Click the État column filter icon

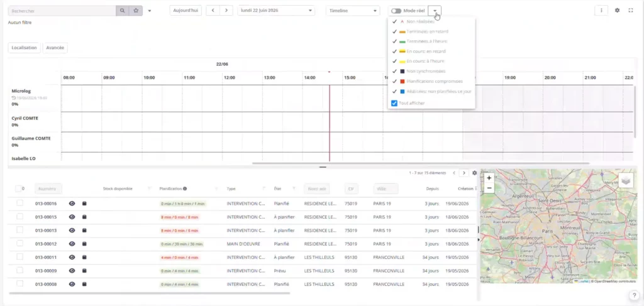tap(294, 189)
